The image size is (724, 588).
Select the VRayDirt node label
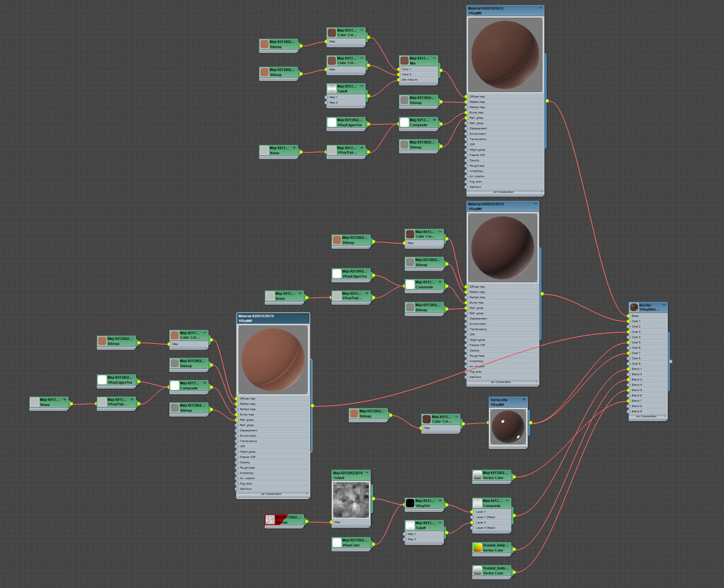pyautogui.click(x=423, y=506)
